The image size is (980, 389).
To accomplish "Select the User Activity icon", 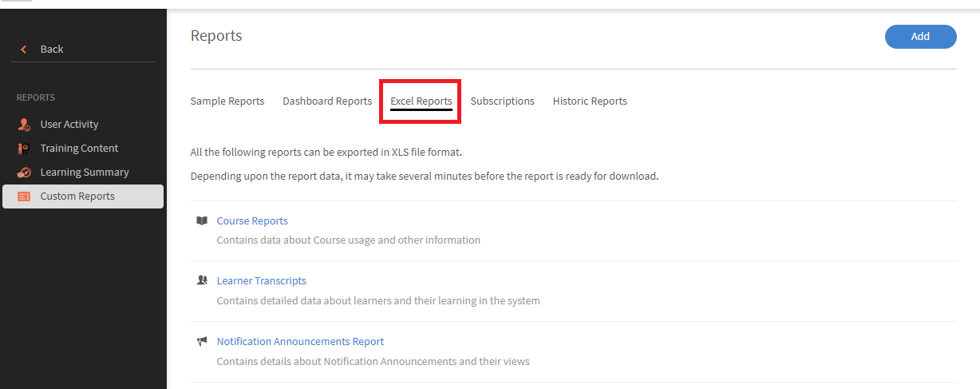I will 24,125.
